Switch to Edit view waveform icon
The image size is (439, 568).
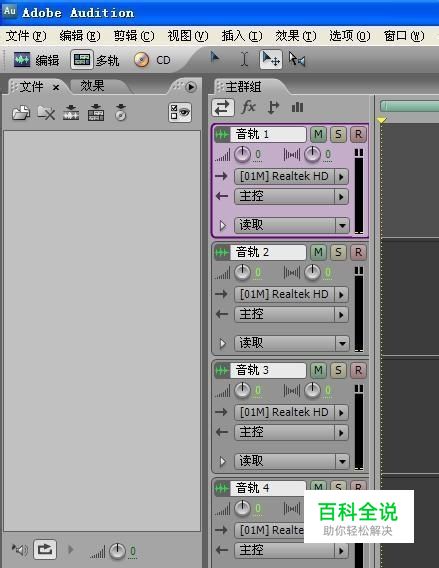tap(22, 60)
